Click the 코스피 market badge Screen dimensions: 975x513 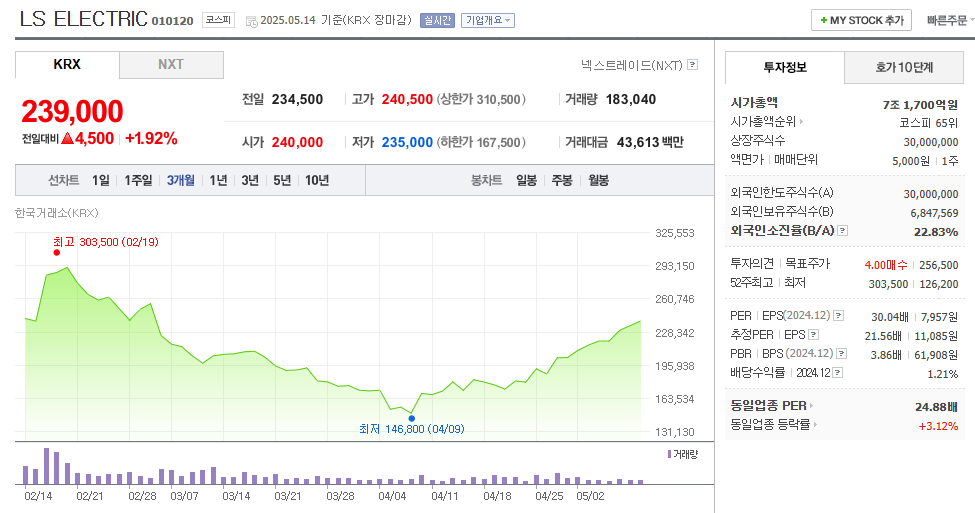tap(218, 20)
